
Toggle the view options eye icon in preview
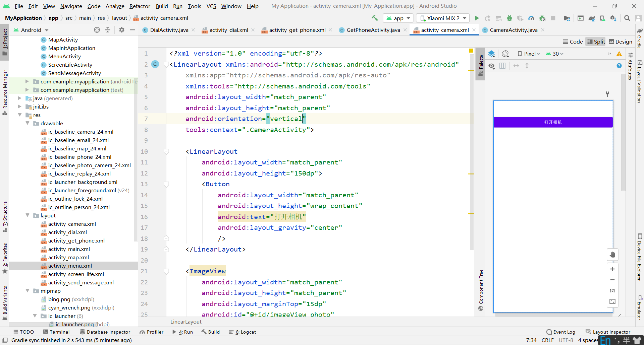click(492, 66)
